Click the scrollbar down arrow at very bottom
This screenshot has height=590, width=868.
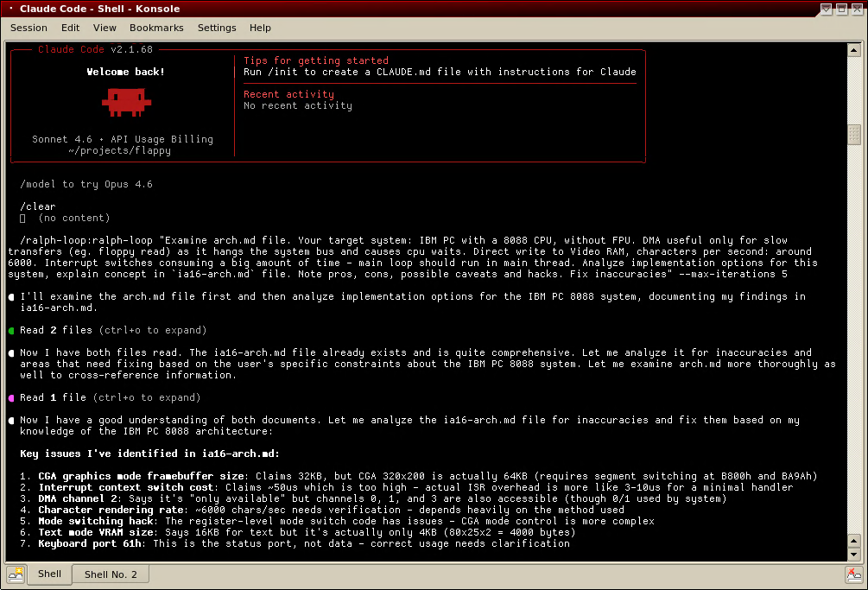tap(853, 554)
